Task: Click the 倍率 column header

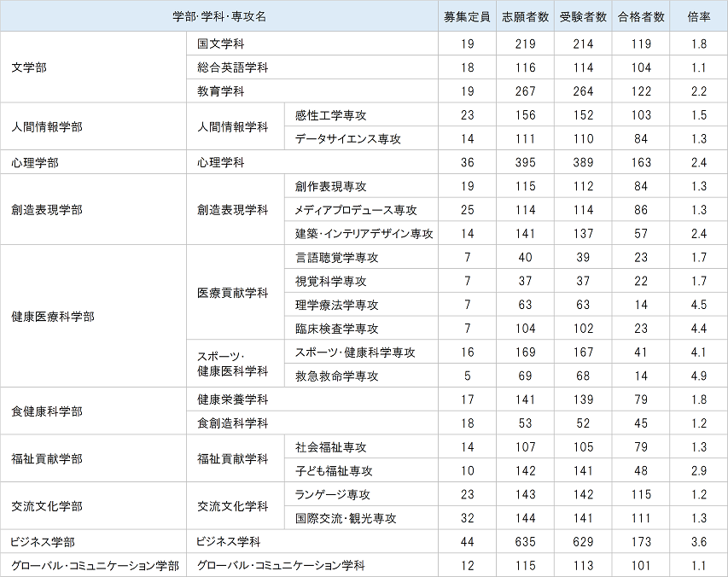Action: click(x=698, y=18)
